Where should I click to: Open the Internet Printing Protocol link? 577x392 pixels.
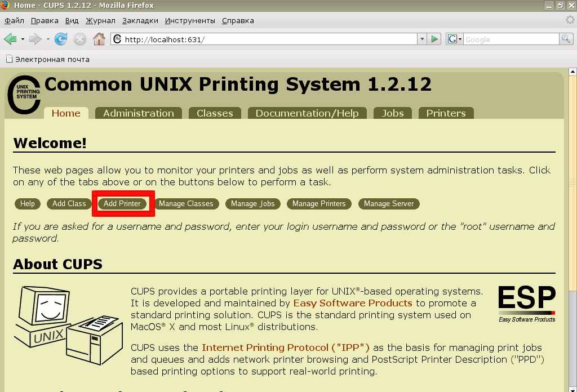tap(285, 348)
